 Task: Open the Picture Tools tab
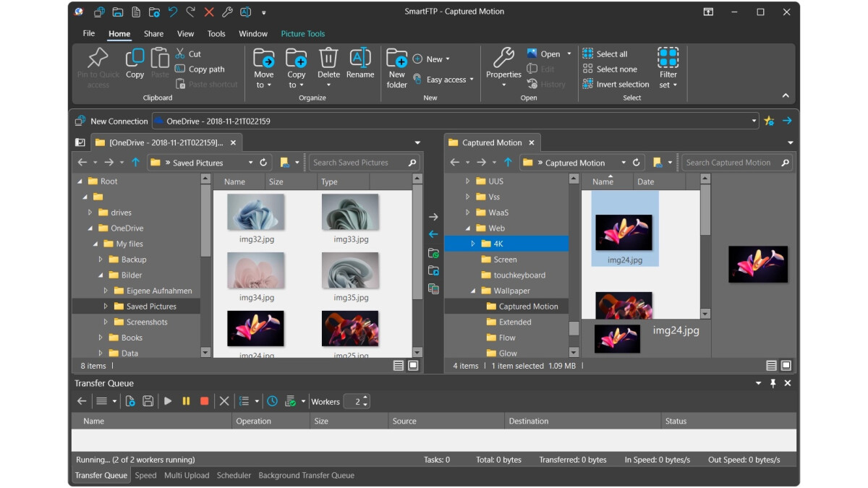pyautogui.click(x=303, y=33)
